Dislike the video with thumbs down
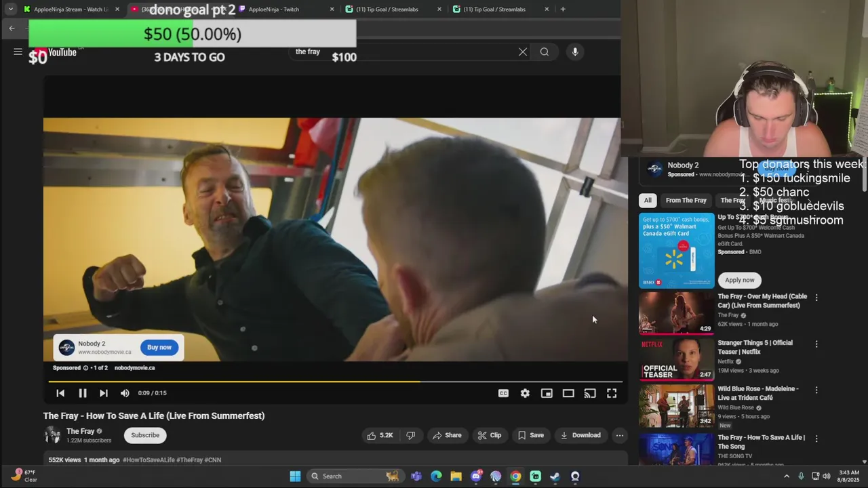Viewport: 868px width, 488px height. (x=411, y=435)
